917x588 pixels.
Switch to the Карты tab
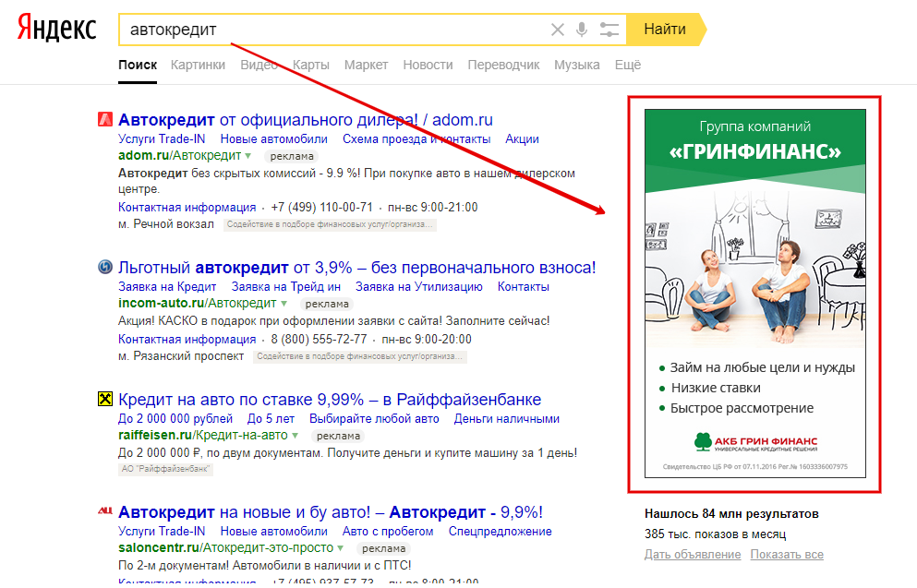pos(310,65)
